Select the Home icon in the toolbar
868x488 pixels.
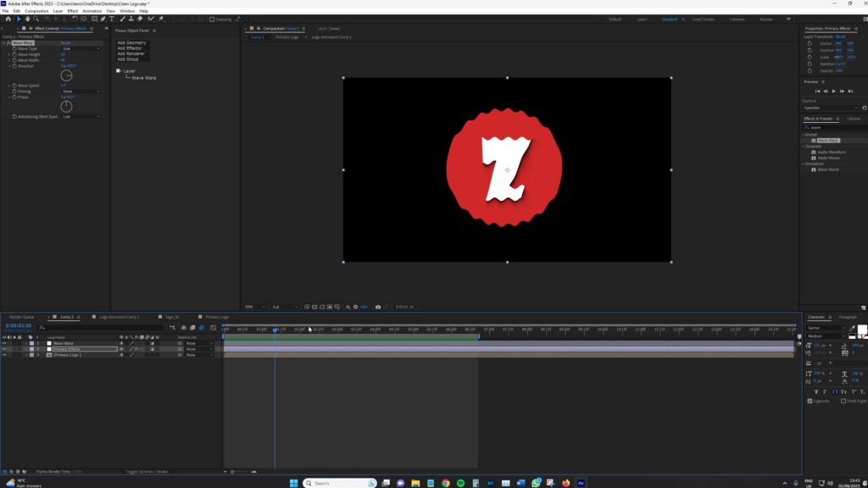[x=8, y=19]
